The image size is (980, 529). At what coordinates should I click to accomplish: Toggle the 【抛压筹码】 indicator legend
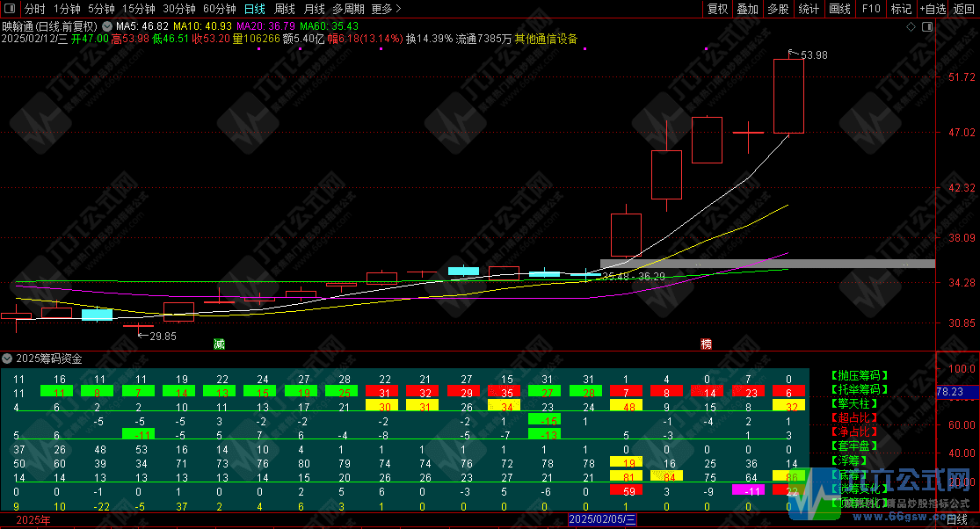pyautogui.click(x=860, y=375)
